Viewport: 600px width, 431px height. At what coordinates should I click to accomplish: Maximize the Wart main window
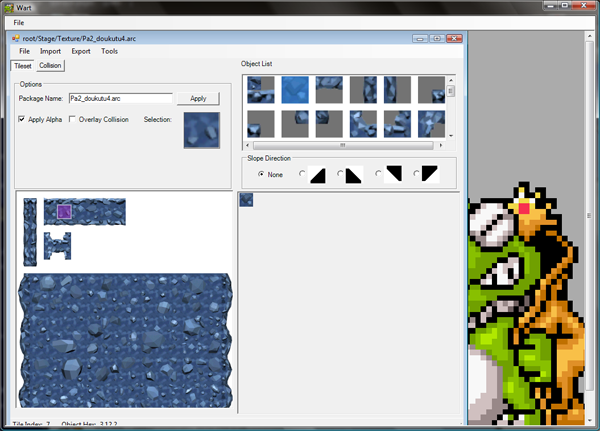(x=564, y=5)
